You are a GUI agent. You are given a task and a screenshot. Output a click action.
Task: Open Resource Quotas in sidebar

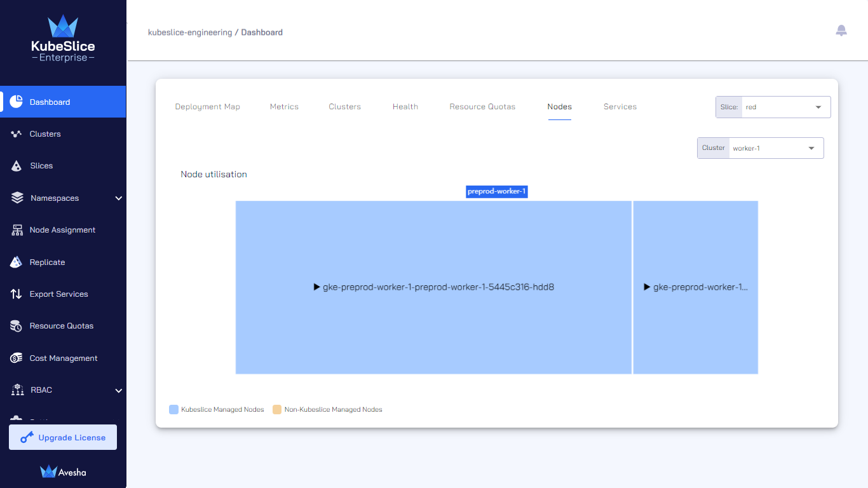pos(63,326)
